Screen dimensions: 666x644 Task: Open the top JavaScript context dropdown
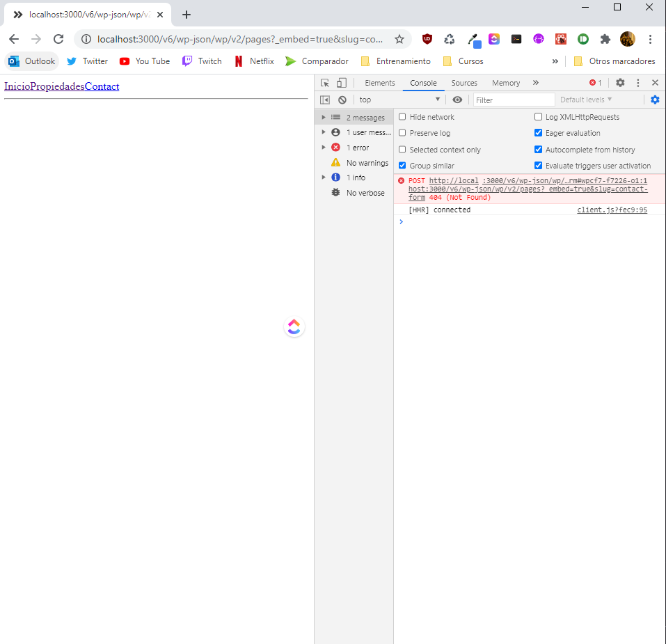point(399,100)
